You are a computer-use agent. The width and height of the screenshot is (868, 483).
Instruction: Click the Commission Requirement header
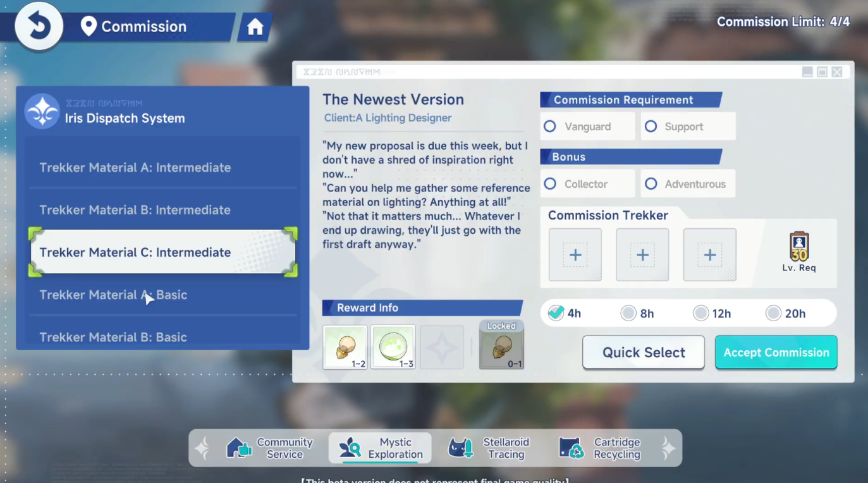click(631, 100)
